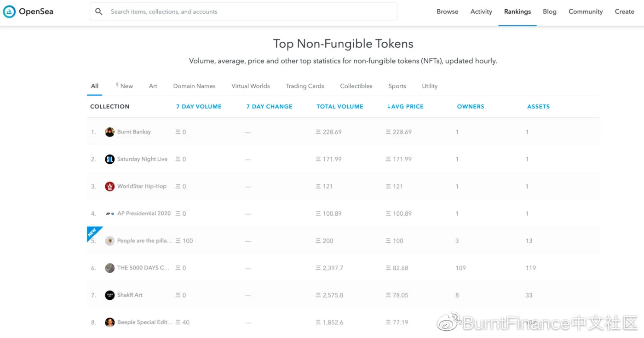The height and width of the screenshot is (338, 644).
Task: Toggle Avg Price sort direction
Action: (x=405, y=106)
